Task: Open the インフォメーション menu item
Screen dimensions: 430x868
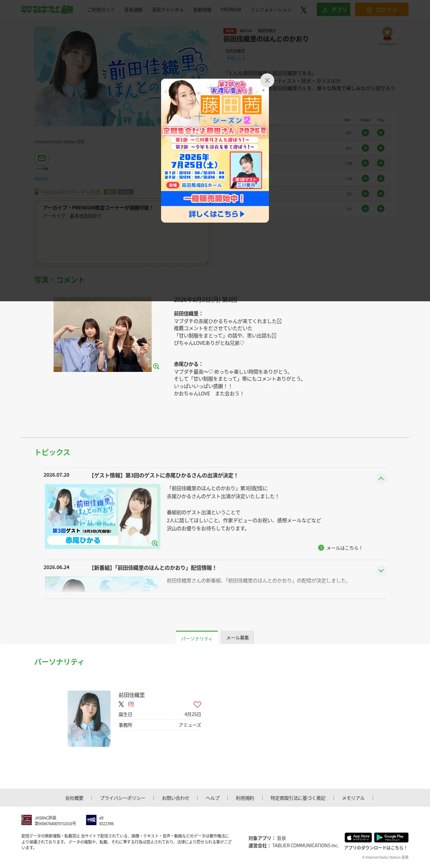Action: point(271,10)
